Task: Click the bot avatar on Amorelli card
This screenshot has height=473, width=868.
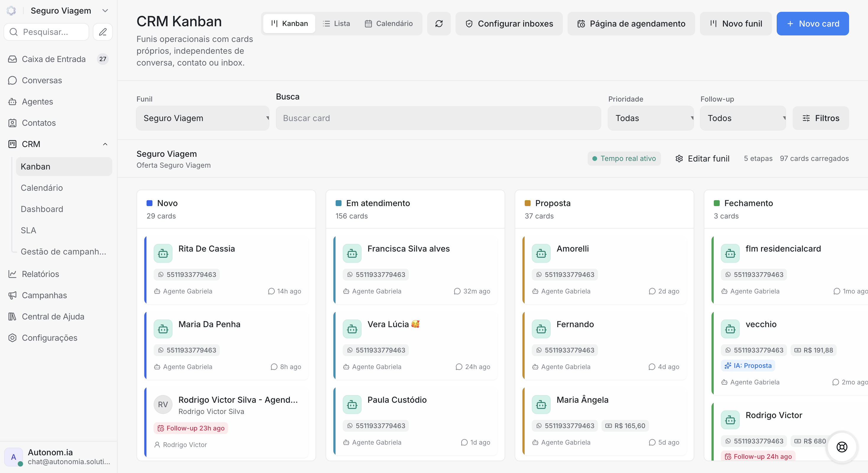Action: pos(541,253)
